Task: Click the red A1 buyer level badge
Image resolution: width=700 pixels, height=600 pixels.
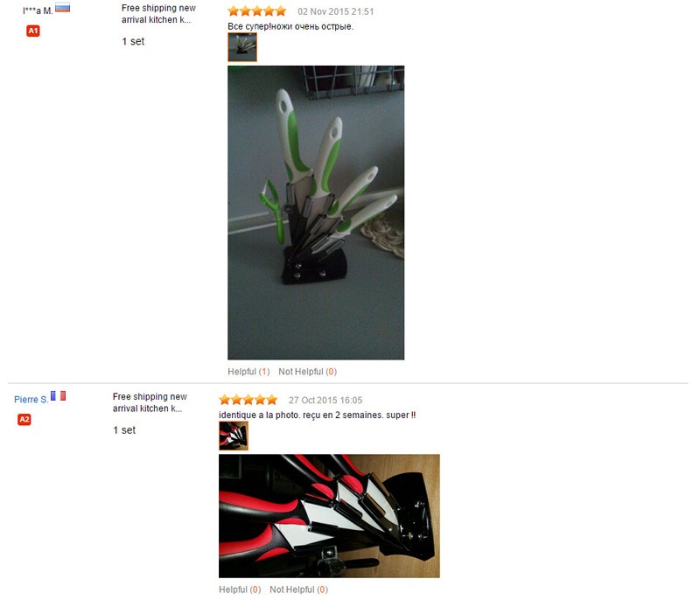Action: coord(33,31)
